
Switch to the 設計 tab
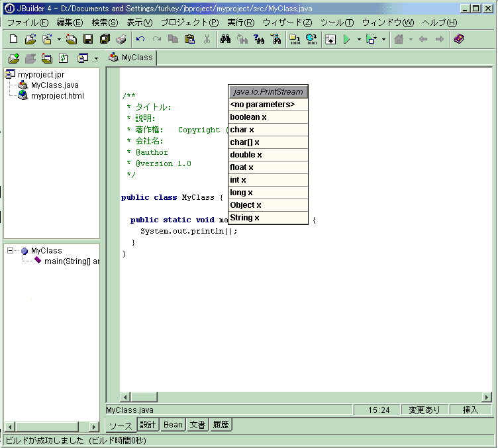pyautogui.click(x=147, y=425)
